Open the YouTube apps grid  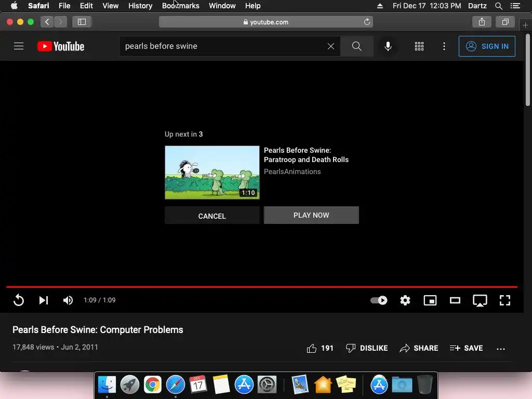(x=419, y=46)
